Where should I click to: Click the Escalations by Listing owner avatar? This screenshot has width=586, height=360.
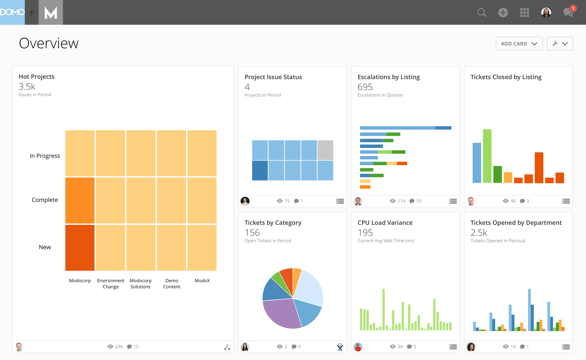[x=358, y=201]
